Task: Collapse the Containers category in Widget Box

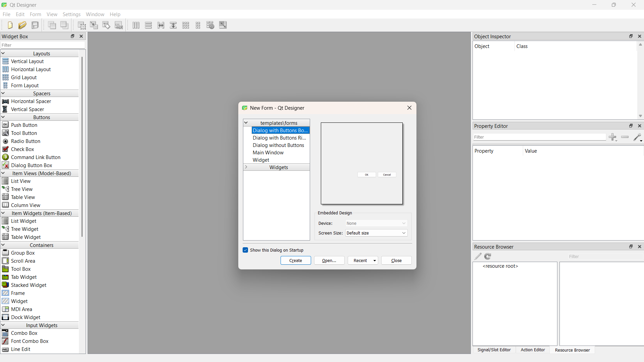Action: pyautogui.click(x=3, y=245)
